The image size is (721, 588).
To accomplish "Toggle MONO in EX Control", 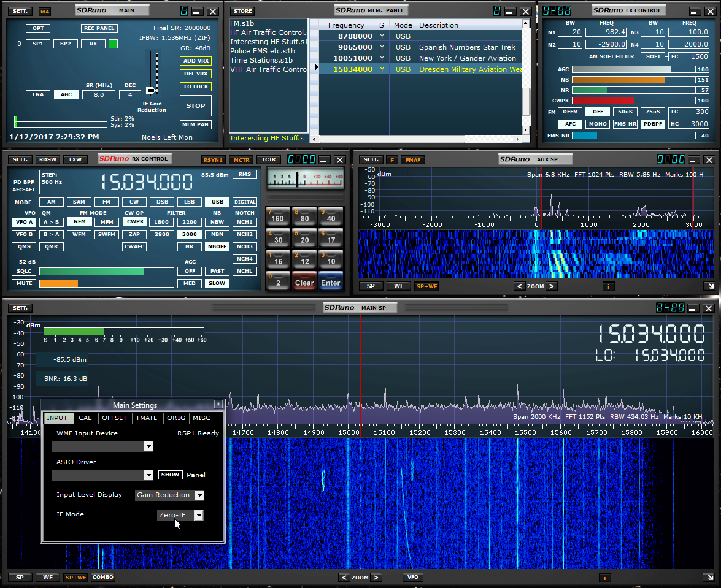I will (598, 124).
